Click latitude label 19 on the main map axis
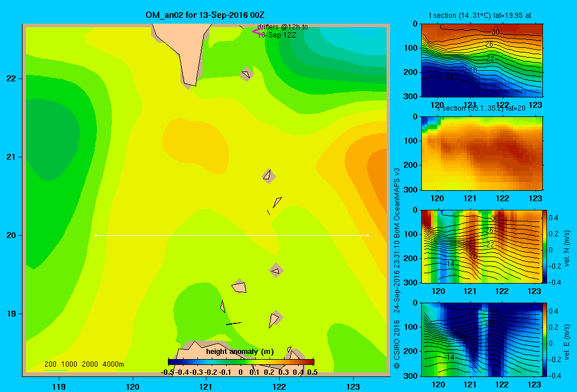This screenshot has width=577, height=392. (x=11, y=314)
